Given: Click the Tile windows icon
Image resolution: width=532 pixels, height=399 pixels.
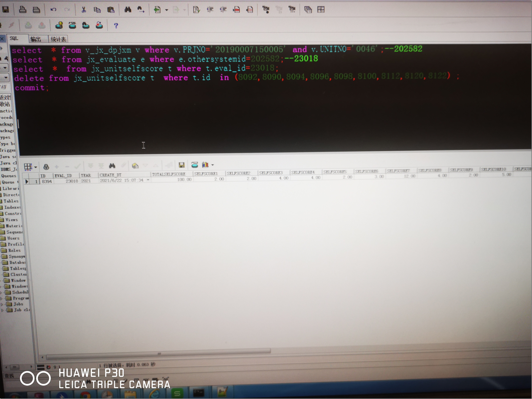Looking at the screenshot, I should click(321, 10).
